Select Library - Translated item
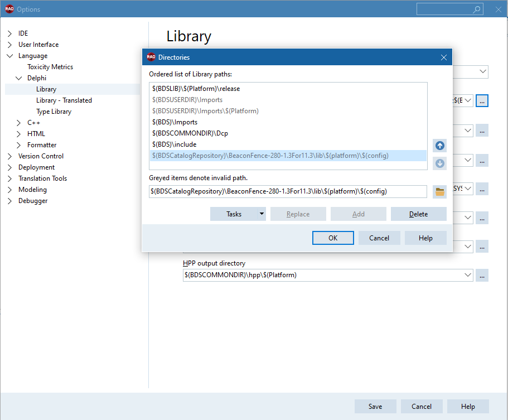Screen dimensions: 508x420 (x=64, y=100)
